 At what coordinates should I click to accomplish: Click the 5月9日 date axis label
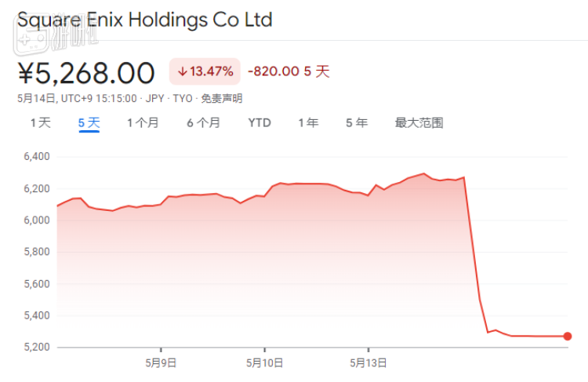coord(161,362)
